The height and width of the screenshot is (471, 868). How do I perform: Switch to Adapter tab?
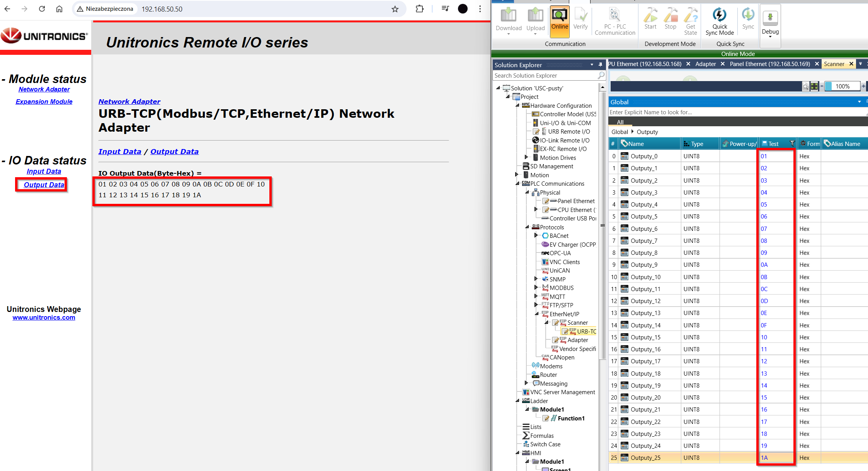(706, 64)
